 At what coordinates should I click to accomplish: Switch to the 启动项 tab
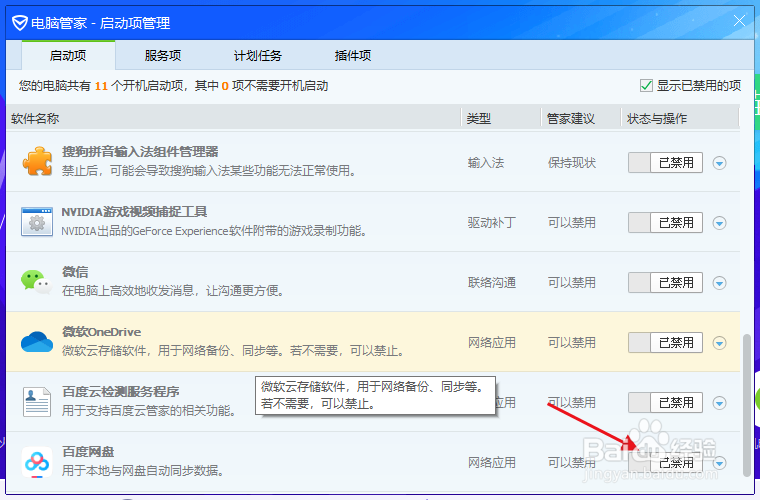[x=68, y=55]
